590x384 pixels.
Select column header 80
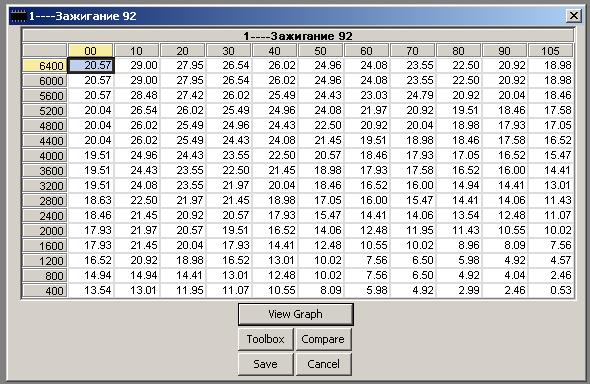click(458, 50)
